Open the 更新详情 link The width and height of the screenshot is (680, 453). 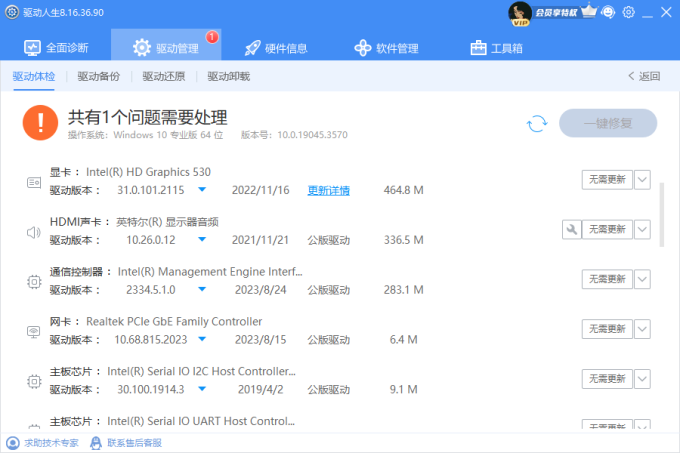(329, 190)
